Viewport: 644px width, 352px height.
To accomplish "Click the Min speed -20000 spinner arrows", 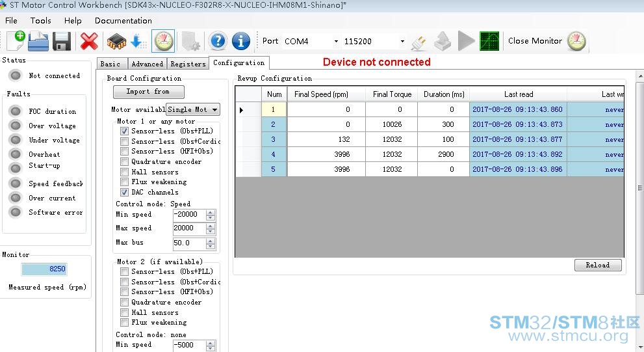I will [x=211, y=215].
